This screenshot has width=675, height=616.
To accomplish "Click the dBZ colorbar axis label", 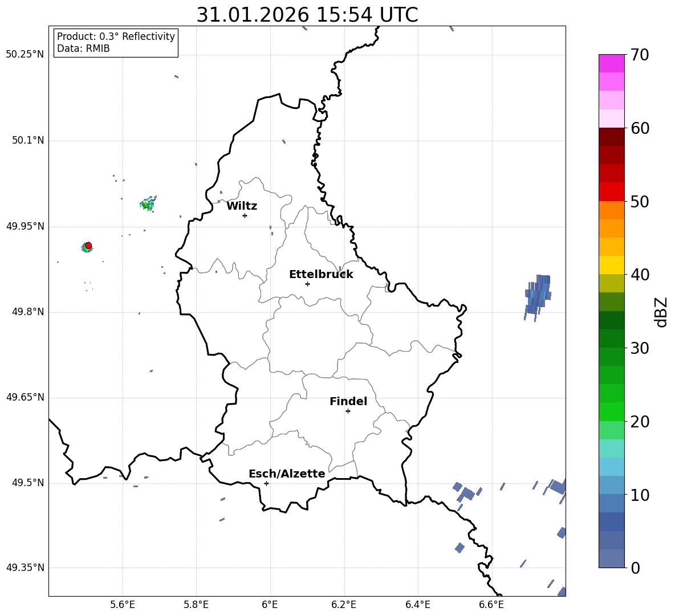I will (x=661, y=312).
